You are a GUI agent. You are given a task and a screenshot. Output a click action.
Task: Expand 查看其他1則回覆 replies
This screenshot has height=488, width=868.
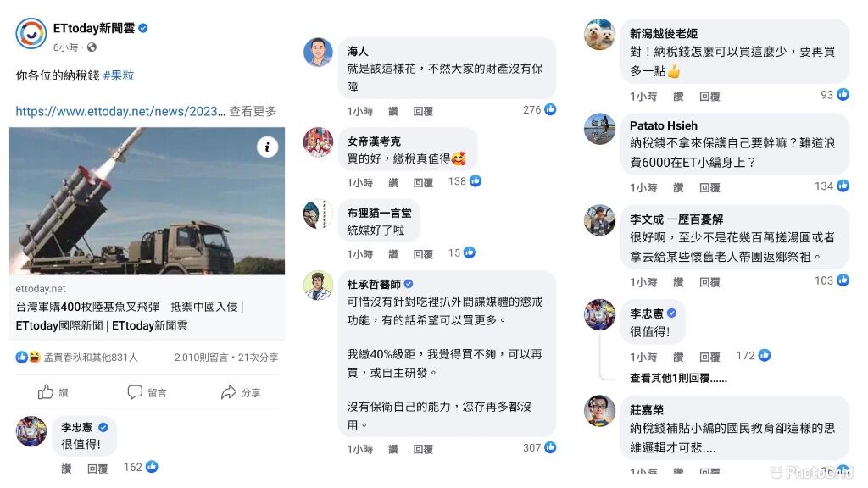[678, 379]
